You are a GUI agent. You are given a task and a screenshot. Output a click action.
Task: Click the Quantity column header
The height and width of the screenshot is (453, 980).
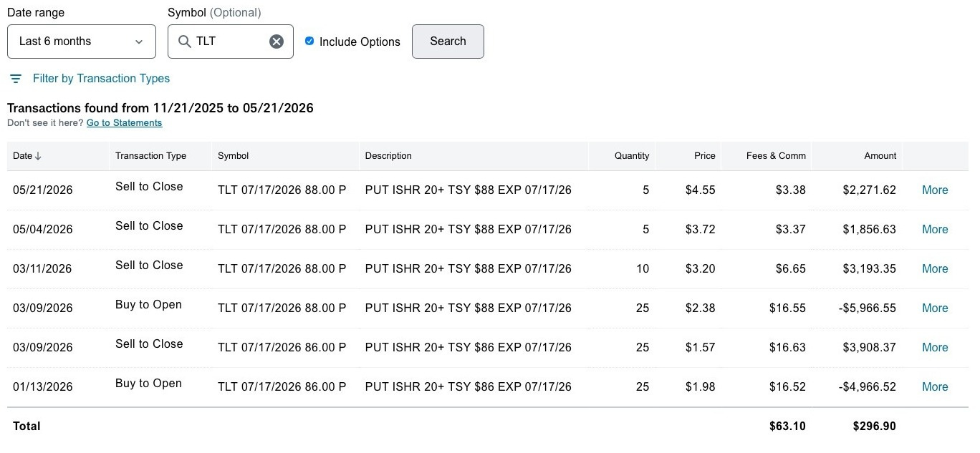point(632,156)
